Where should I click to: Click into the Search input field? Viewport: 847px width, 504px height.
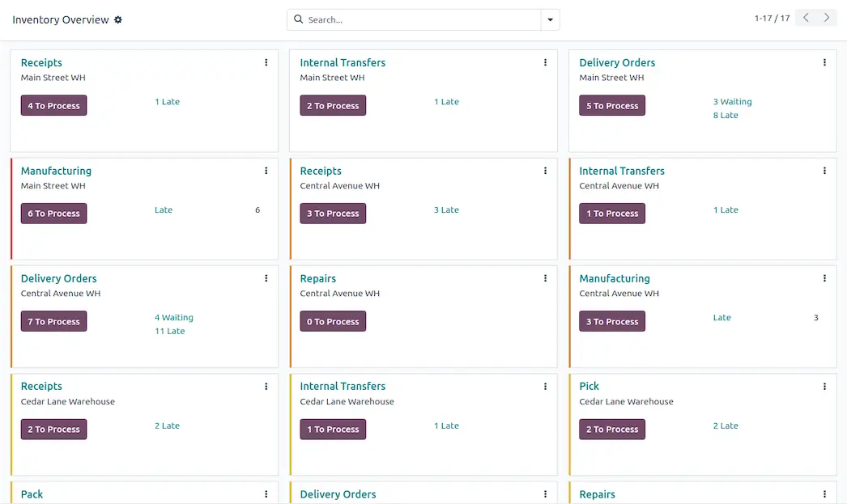[x=421, y=19]
